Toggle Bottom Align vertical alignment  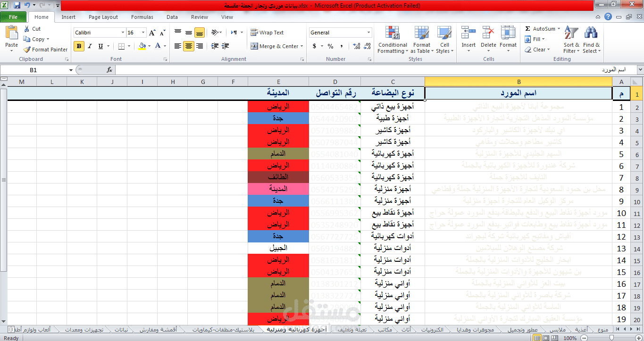pos(200,33)
